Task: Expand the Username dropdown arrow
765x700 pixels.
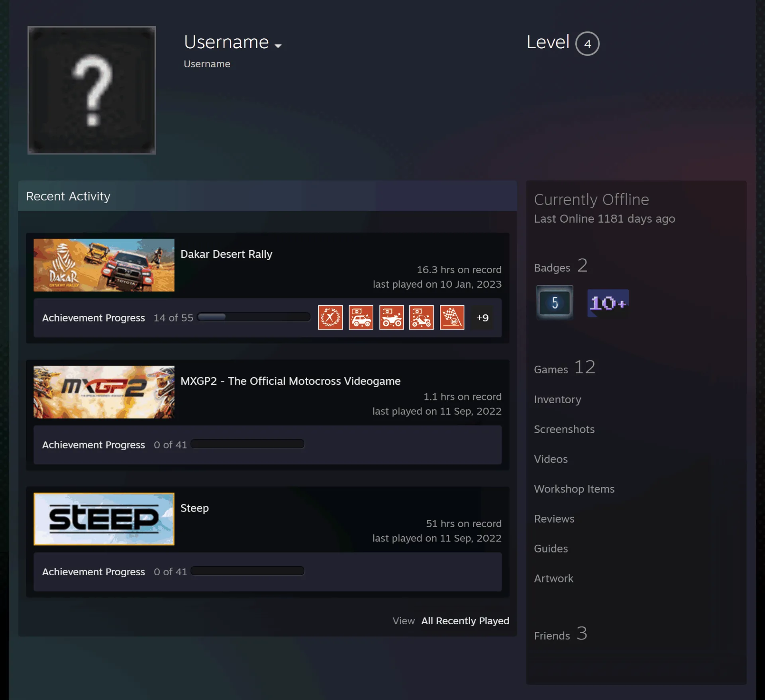Action: point(278,46)
